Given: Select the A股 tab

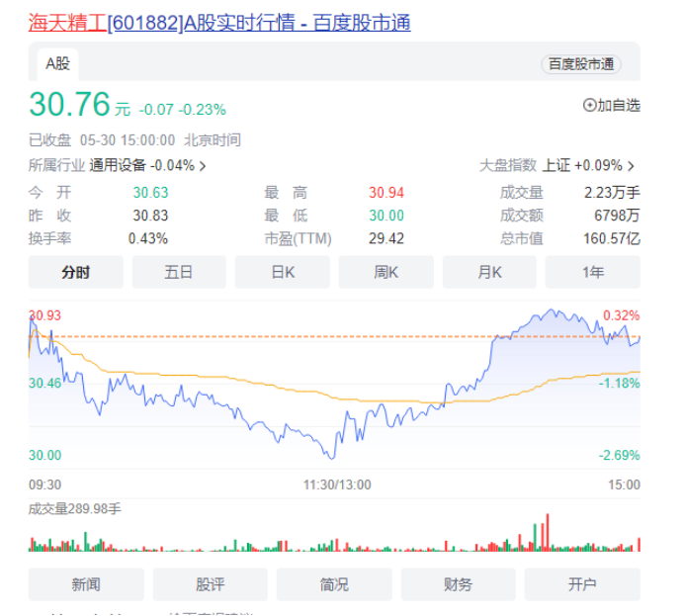Looking at the screenshot, I should click(57, 64).
